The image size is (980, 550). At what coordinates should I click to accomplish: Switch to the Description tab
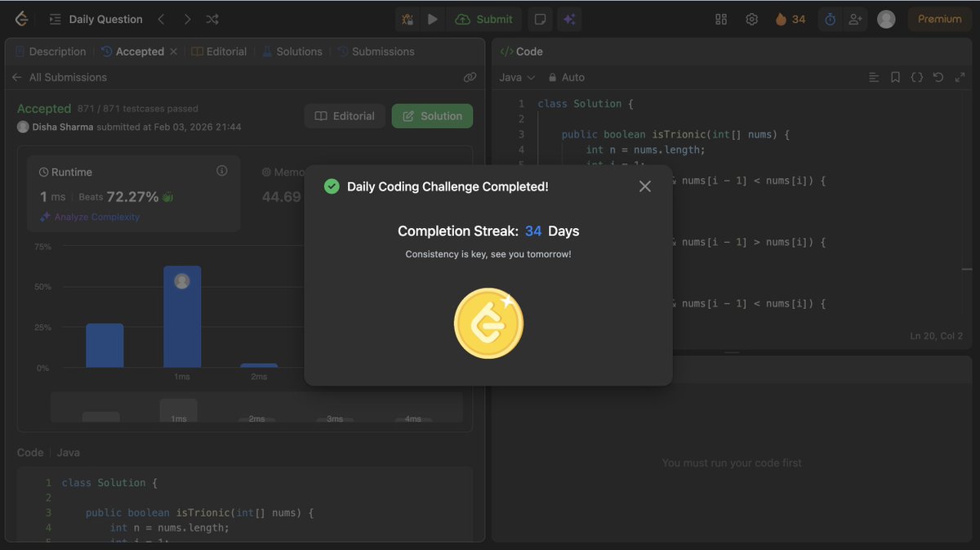coord(51,51)
